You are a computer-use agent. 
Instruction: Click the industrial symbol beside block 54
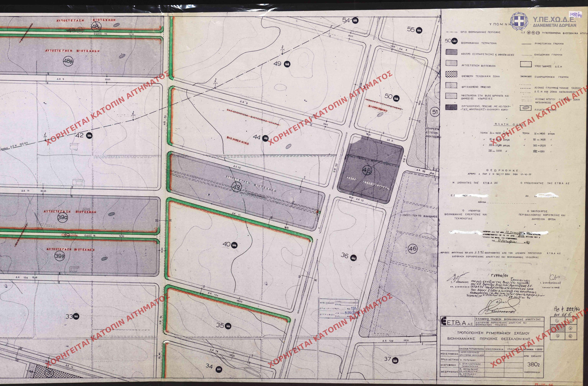pos(355,20)
